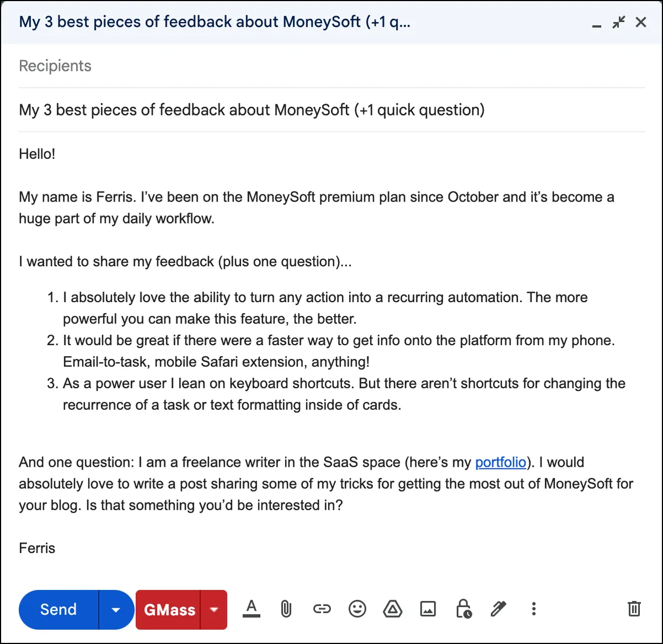Place the cursor after the signature Ferris
The width and height of the screenshot is (663, 644).
click(56, 548)
